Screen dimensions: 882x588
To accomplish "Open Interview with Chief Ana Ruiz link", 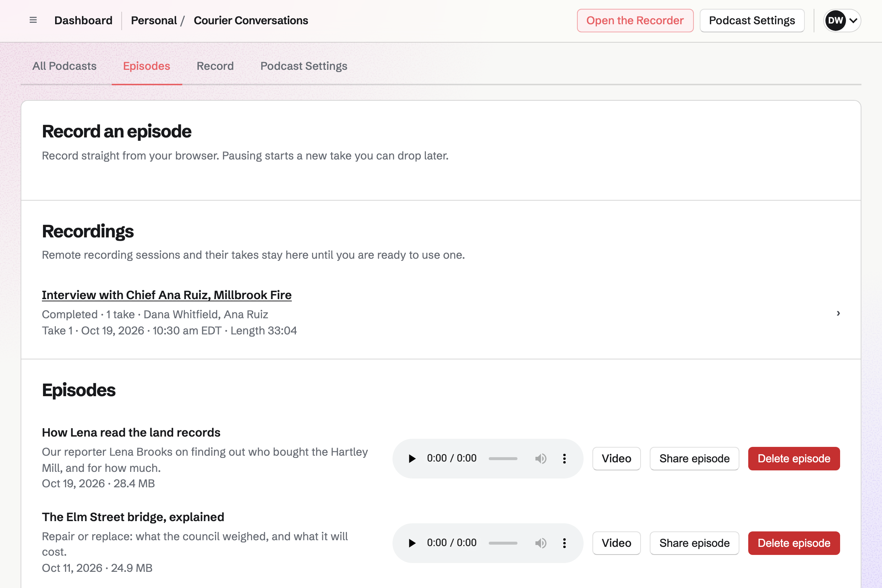I will point(166,295).
